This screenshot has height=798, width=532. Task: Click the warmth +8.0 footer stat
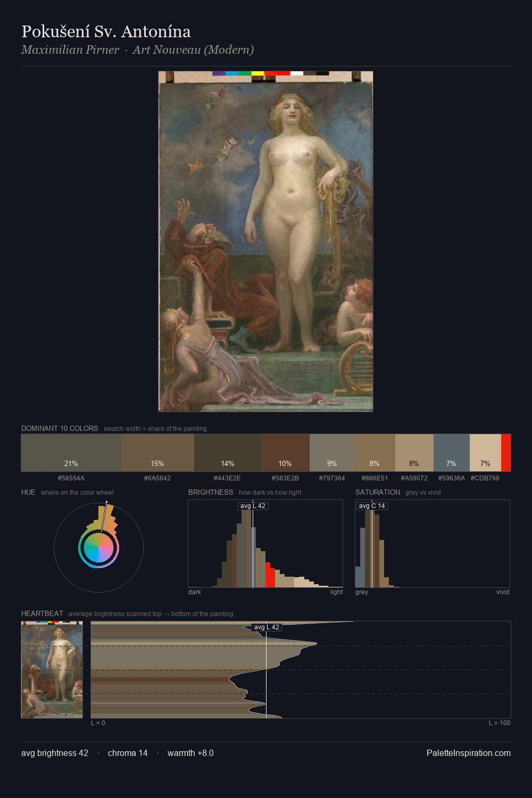click(x=190, y=753)
